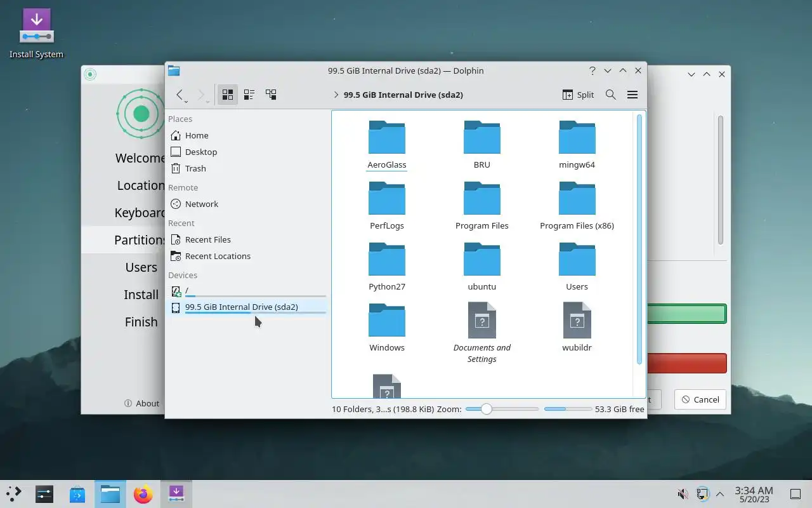
Task: Click the Dolphin title bar folder icon
Action: (174, 70)
